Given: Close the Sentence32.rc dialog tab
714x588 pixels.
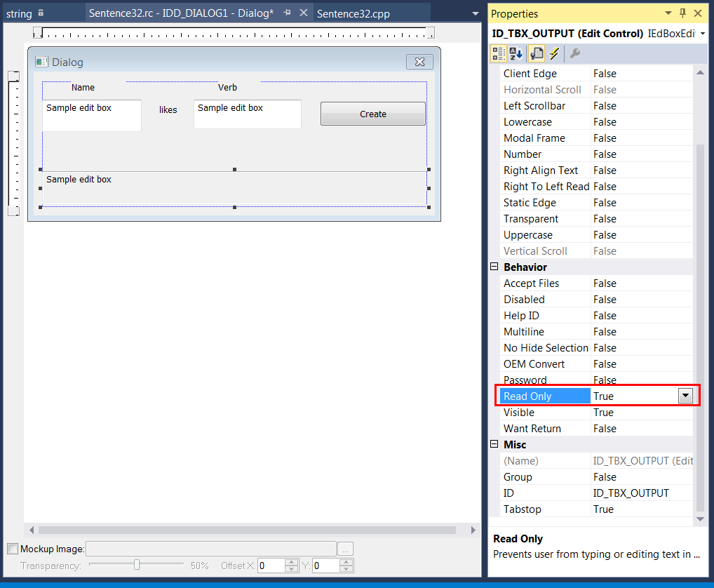Looking at the screenshot, I should tap(303, 13).
